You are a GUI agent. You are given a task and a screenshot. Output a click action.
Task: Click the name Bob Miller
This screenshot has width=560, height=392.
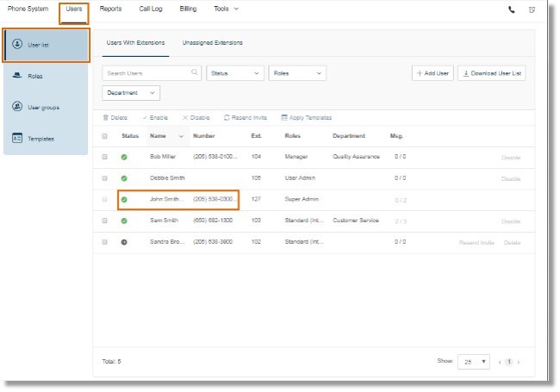(x=163, y=157)
